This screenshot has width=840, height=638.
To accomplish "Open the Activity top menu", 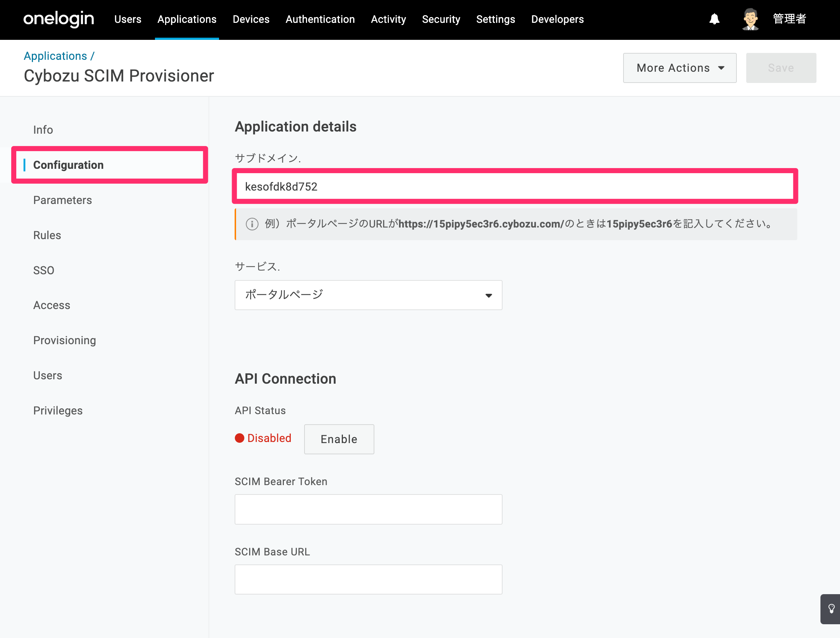I will coord(388,19).
